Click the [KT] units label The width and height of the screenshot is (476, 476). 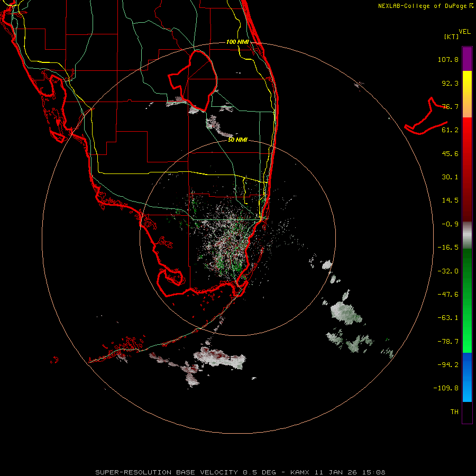[452, 36]
